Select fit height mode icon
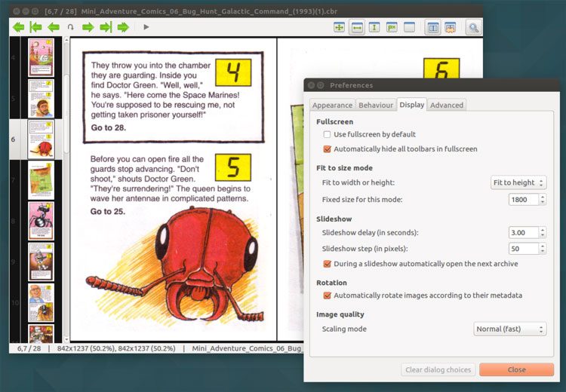The width and height of the screenshot is (566, 392). (374, 27)
